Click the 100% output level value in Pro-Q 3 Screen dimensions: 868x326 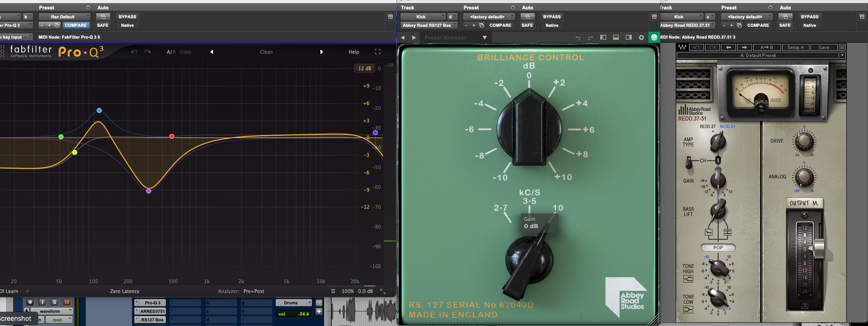[x=347, y=291]
